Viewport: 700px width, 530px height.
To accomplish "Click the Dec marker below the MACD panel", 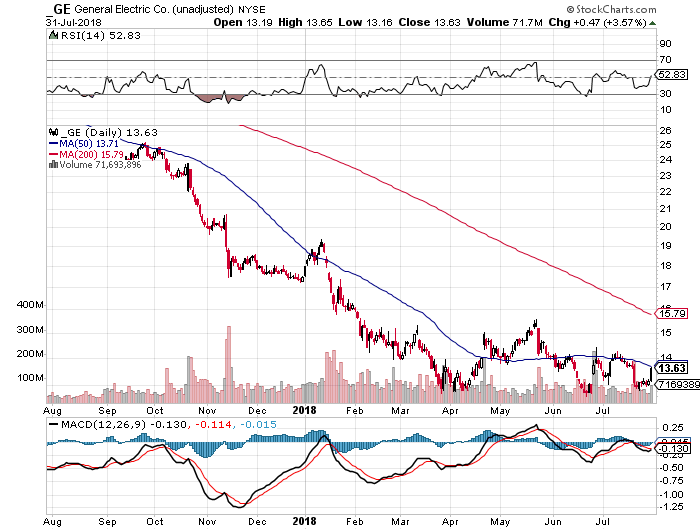I will [x=257, y=522].
